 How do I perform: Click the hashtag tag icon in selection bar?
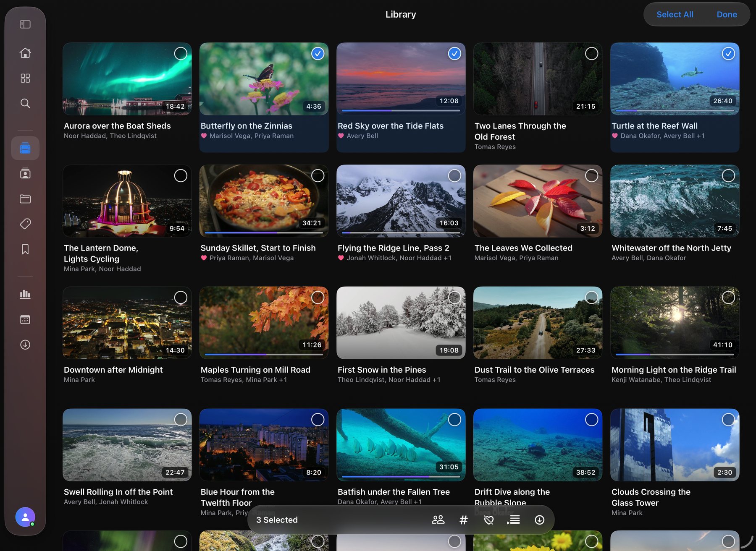(x=464, y=520)
